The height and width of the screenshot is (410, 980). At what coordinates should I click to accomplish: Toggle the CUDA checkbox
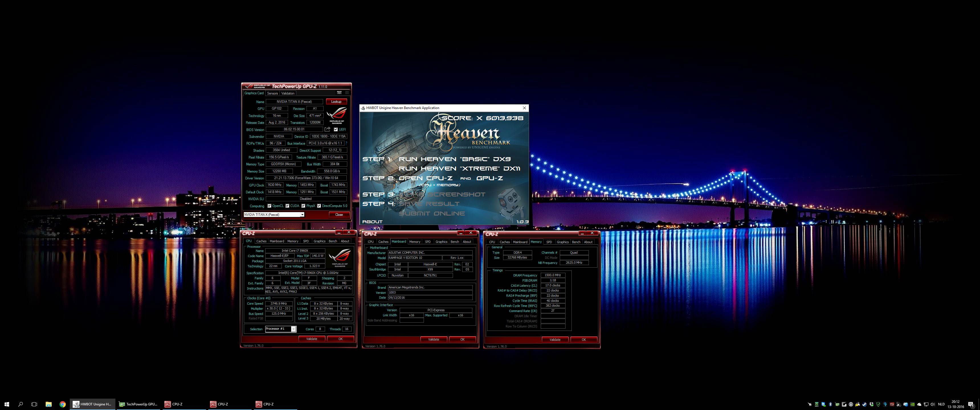pyautogui.click(x=287, y=206)
